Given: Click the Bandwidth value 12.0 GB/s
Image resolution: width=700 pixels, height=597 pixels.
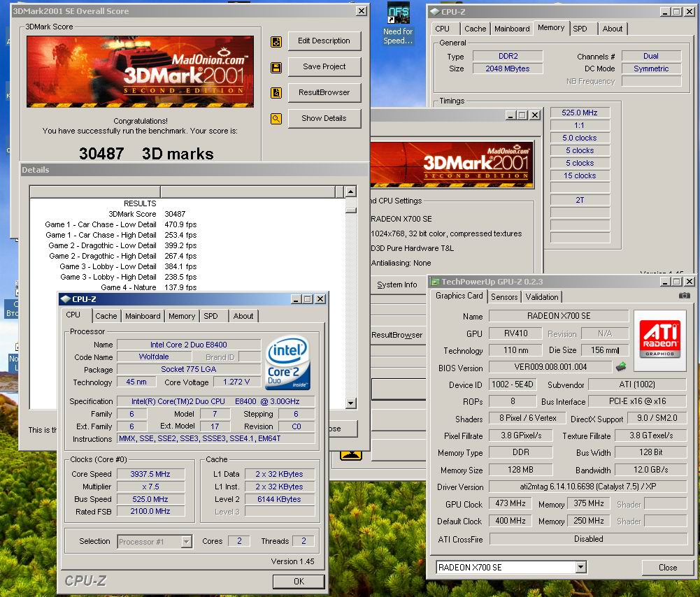Looking at the screenshot, I should [x=651, y=470].
